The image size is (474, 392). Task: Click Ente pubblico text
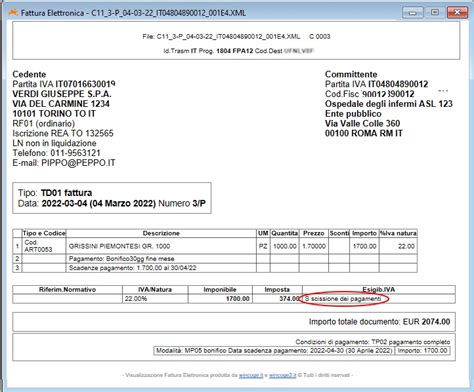tap(353, 114)
